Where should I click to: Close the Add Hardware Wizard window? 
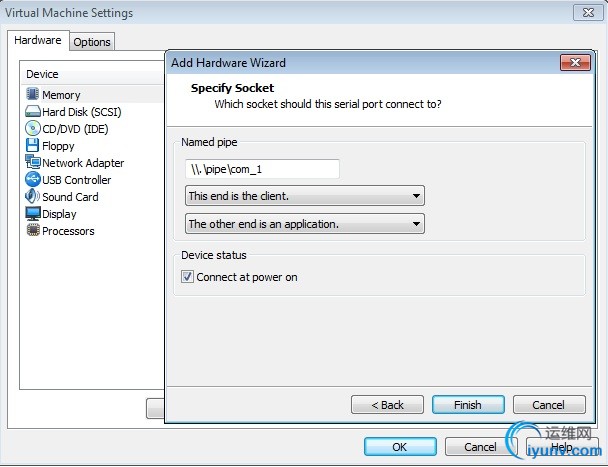pos(575,62)
